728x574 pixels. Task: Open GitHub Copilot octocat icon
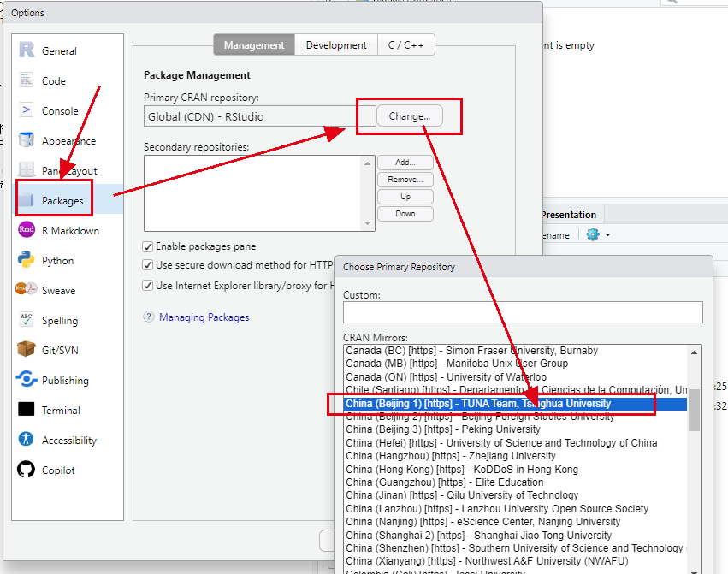(27, 469)
